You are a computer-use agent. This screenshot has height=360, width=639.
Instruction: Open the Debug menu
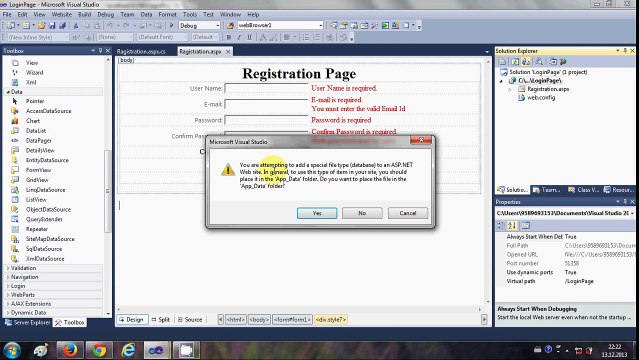pos(106,14)
